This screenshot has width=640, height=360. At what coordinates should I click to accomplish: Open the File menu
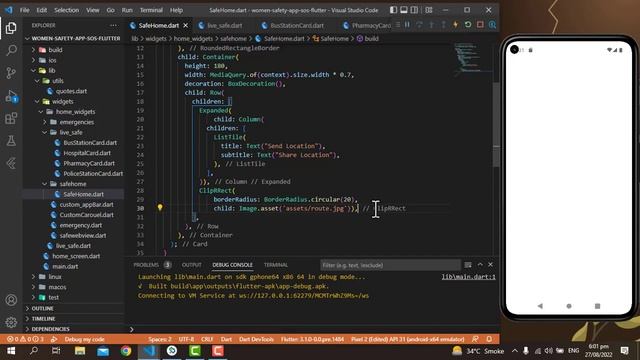click(x=24, y=10)
